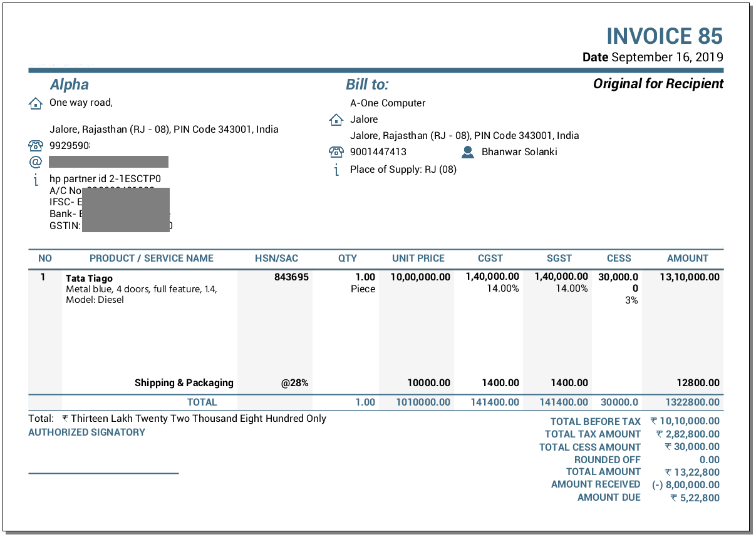The width and height of the screenshot is (756, 537).
Task: Click the @ email icon under Alpha
Action: click(x=36, y=162)
